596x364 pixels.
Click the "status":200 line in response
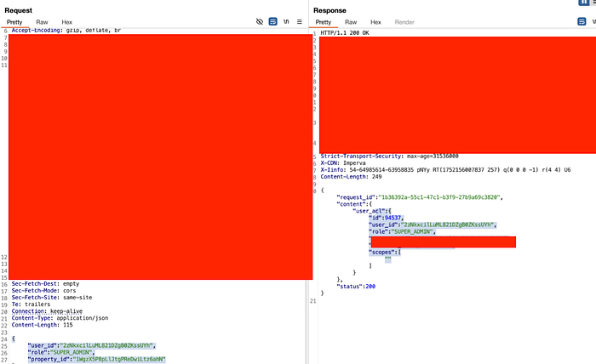[356, 287]
